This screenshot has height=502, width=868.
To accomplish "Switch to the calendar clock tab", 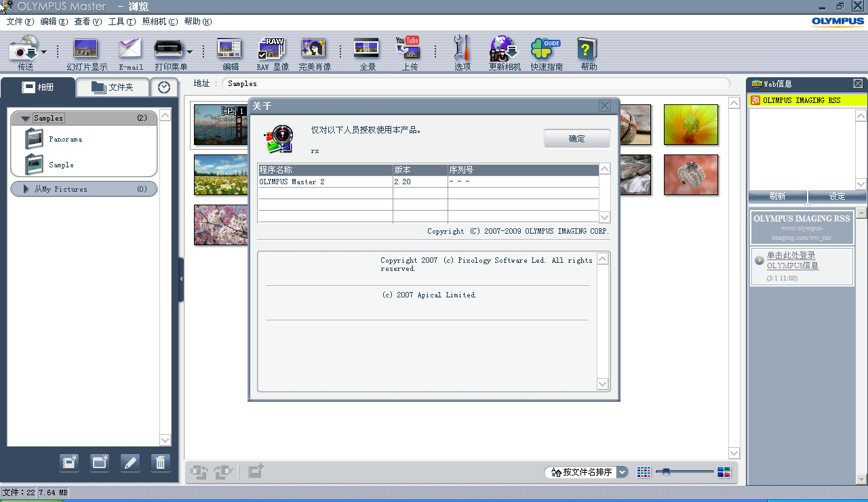I will (x=164, y=87).
